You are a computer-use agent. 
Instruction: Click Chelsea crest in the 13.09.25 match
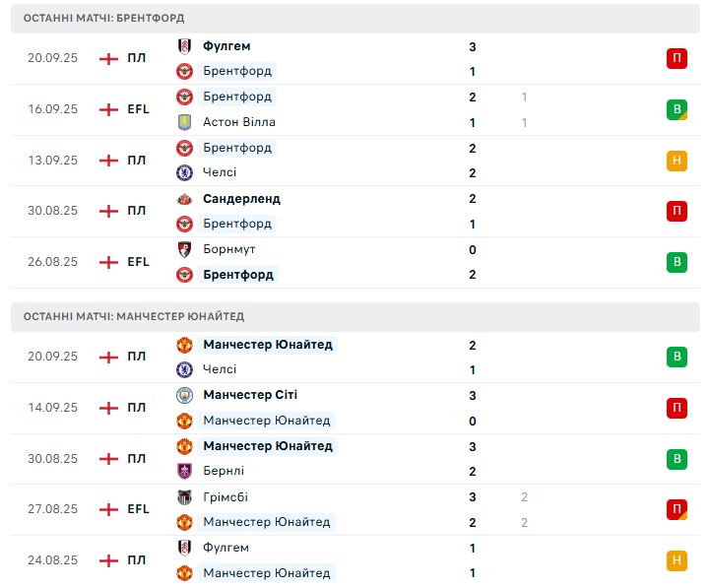click(184, 172)
